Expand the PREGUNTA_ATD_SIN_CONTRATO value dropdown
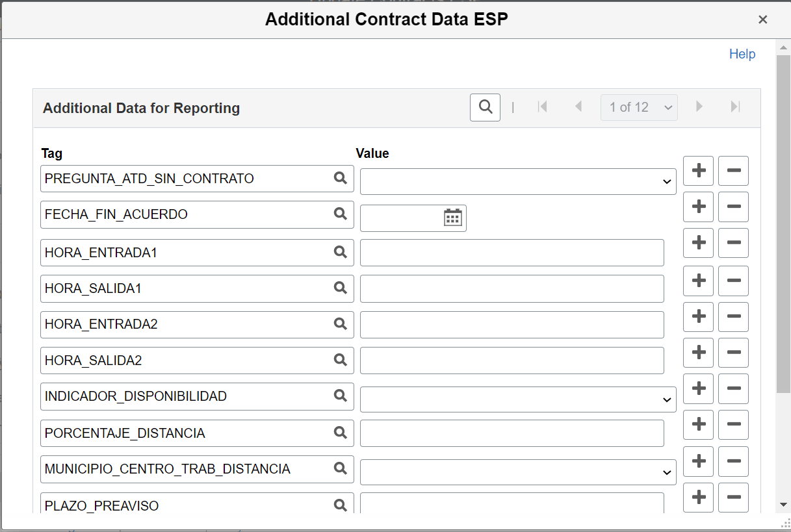The height and width of the screenshot is (532, 791). click(x=668, y=181)
